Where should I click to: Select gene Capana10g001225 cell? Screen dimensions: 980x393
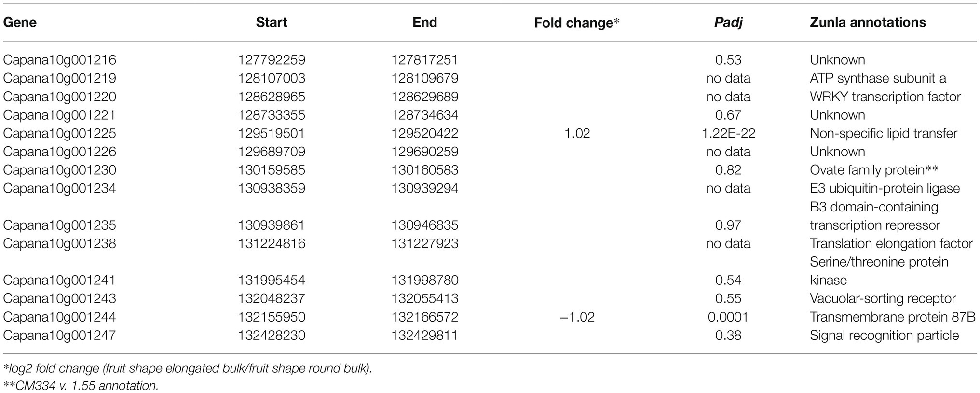(x=60, y=133)
